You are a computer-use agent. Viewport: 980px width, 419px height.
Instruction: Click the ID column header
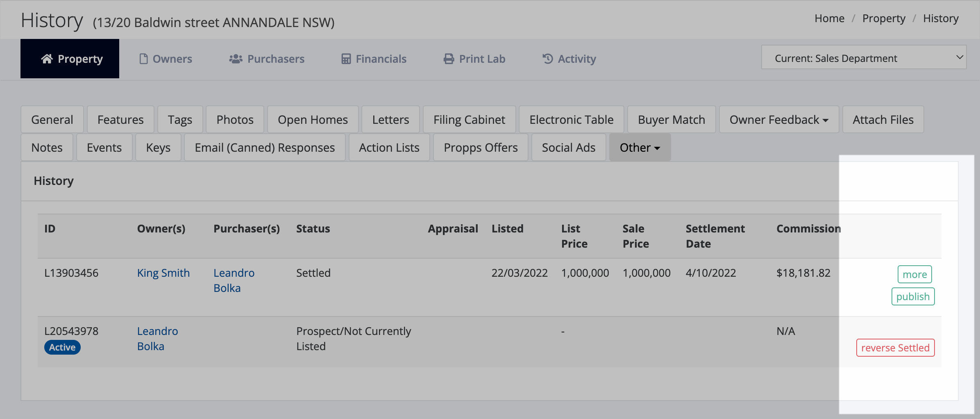(50, 229)
